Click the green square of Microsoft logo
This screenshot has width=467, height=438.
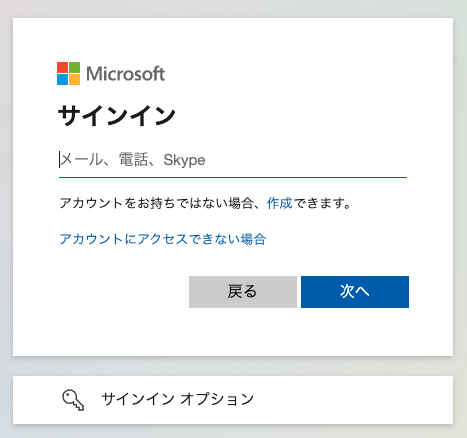74,67
